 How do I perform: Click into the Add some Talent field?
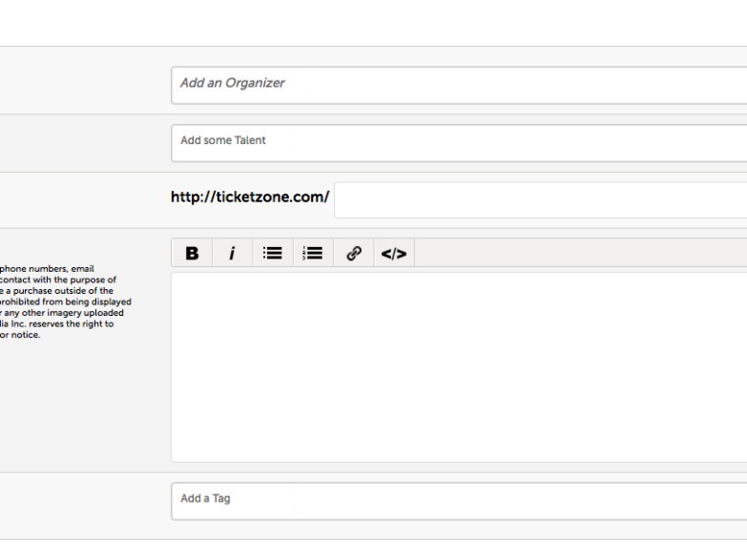(x=459, y=143)
